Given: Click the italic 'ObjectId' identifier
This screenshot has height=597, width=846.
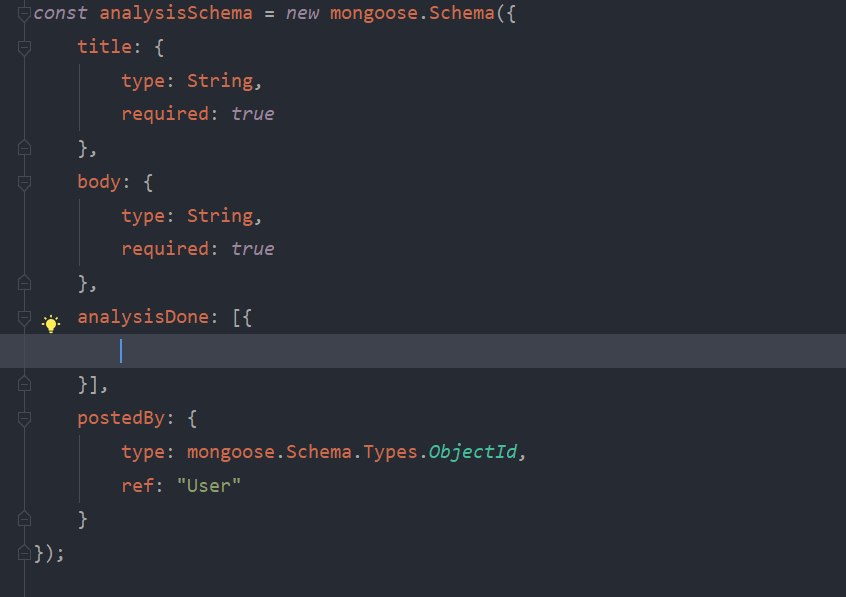Looking at the screenshot, I should tap(473, 452).
